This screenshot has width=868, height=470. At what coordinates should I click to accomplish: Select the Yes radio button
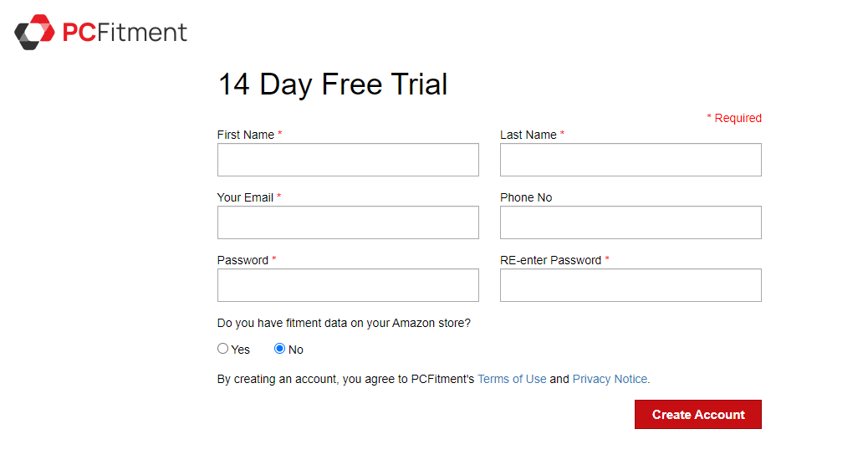222,349
